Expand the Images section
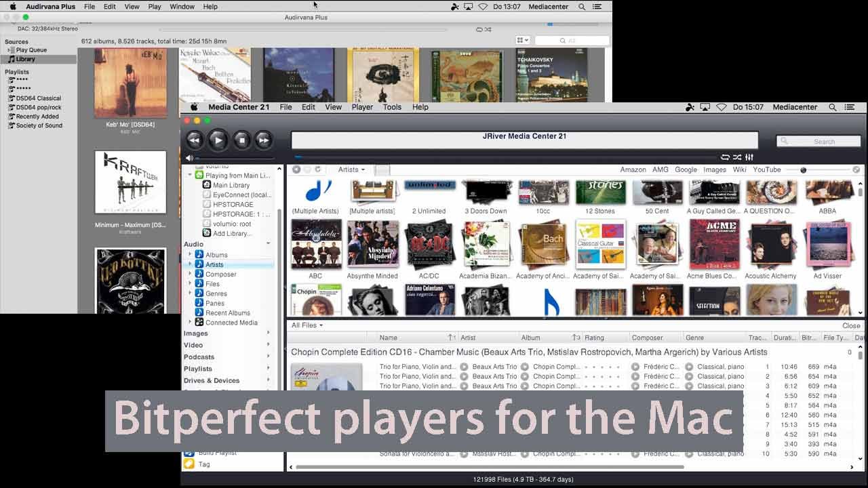This screenshot has width=868, height=488. click(269, 333)
